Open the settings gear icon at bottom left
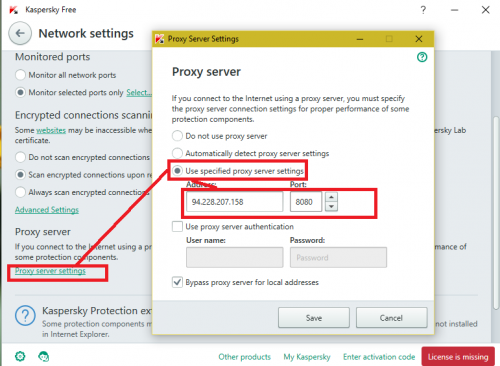This screenshot has width=500, height=366. [20, 356]
